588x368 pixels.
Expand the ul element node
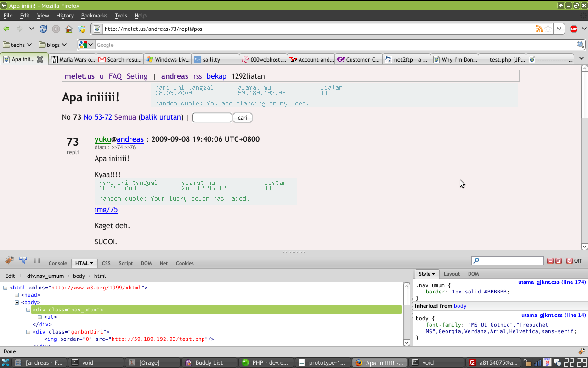pyautogui.click(x=40, y=317)
